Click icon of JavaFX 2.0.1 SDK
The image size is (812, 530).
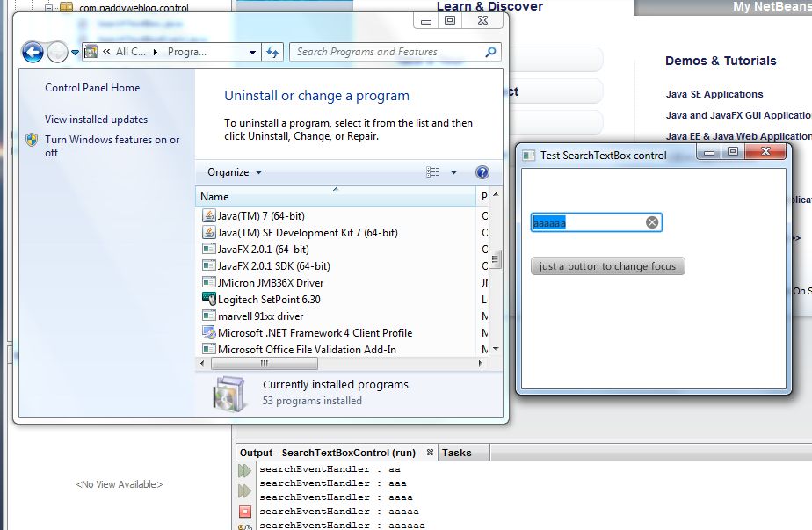[x=208, y=265]
